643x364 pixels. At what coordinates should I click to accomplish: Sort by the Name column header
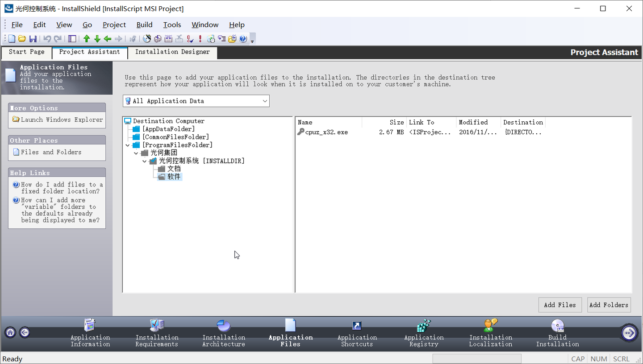point(329,122)
